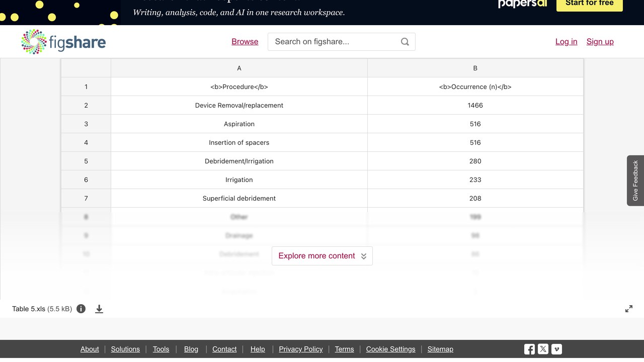Click the 'Table 5.xls' file name
The height and width of the screenshot is (362, 644).
pyautogui.click(x=29, y=309)
